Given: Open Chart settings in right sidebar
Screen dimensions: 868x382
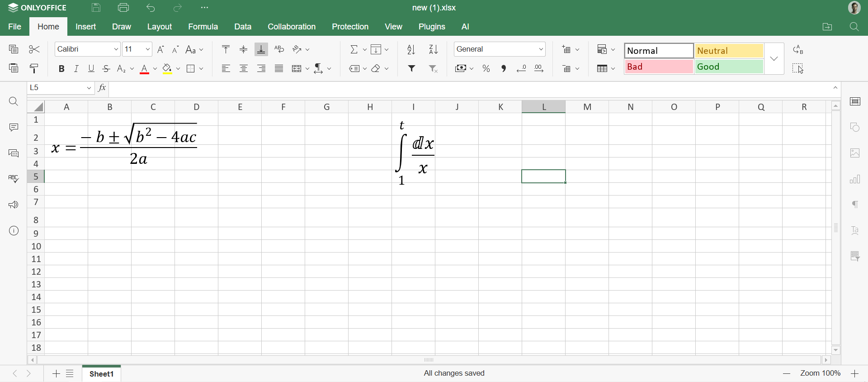Looking at the screenshot, I should 855,180.
